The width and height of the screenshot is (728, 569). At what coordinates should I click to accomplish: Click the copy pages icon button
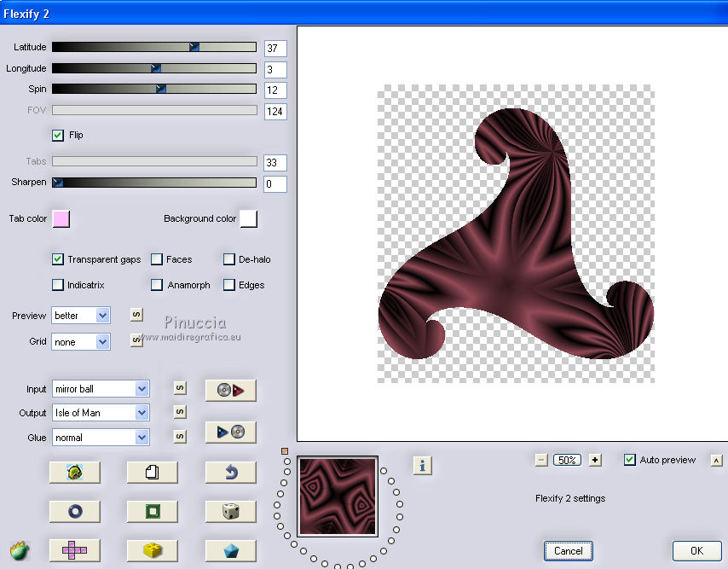point(153,473)
